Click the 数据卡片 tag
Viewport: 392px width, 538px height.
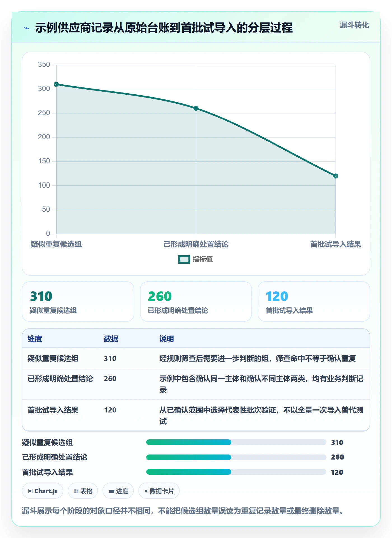point(159,491)
